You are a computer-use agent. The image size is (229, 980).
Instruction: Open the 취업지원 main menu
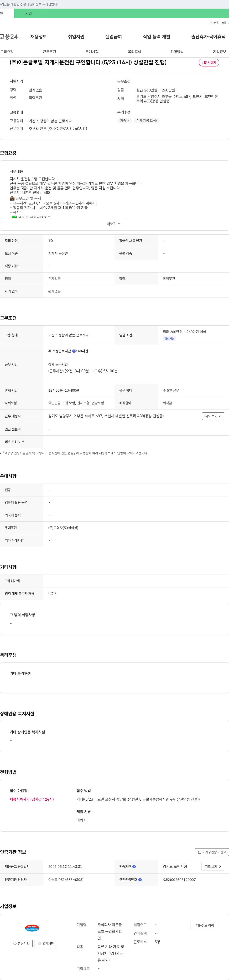point(76,36)
